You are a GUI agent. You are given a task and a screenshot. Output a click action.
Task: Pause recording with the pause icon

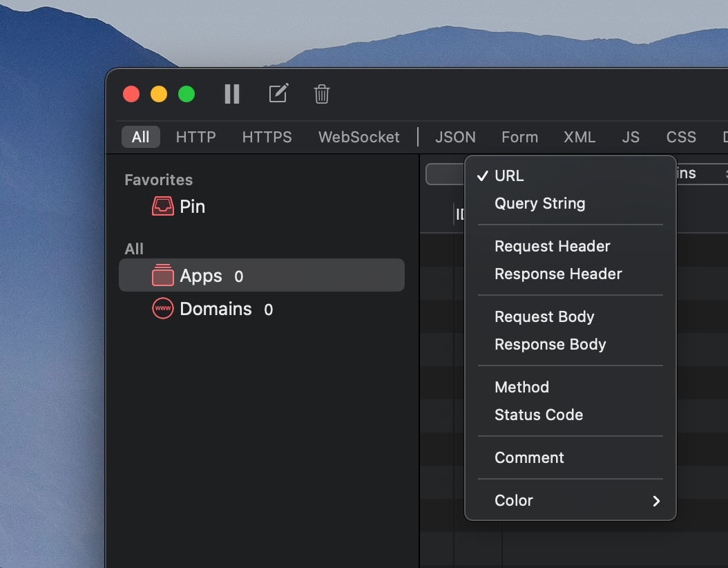(231, 94)
